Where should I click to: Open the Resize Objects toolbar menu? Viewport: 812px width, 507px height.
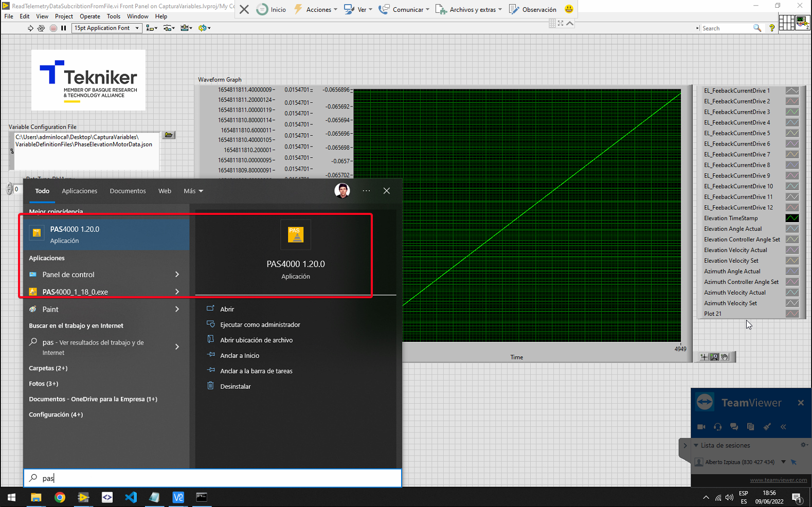point(186,28)
